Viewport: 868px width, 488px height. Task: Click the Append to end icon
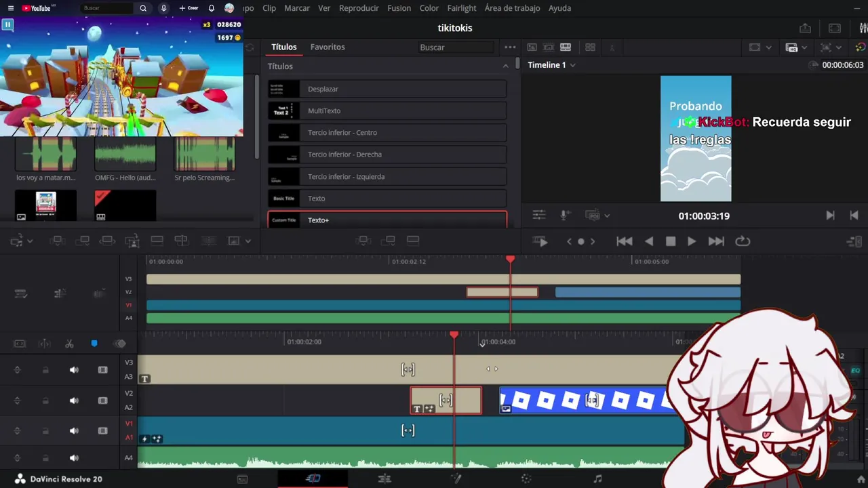83,241
